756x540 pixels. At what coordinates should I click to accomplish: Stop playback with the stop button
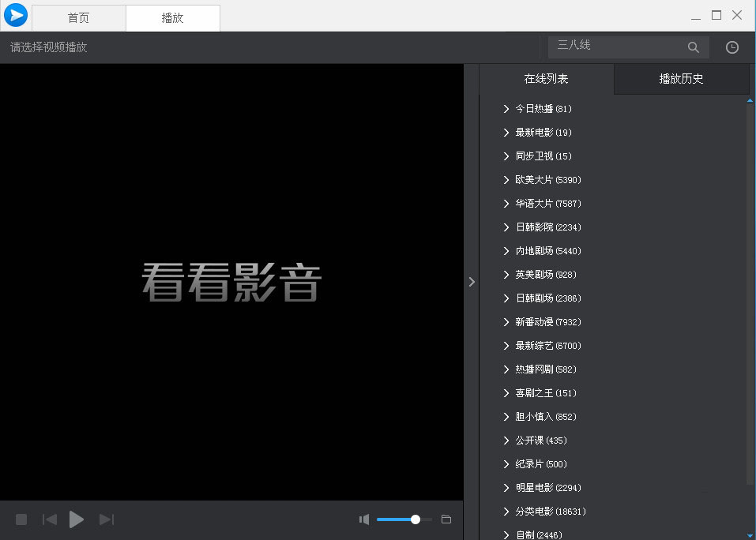click(x=21, y=519)
